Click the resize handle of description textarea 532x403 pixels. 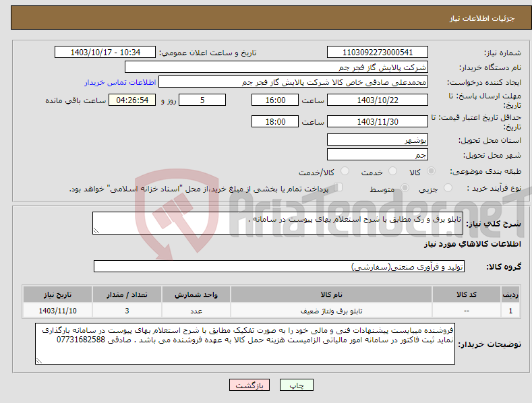[x=96, y=231]
